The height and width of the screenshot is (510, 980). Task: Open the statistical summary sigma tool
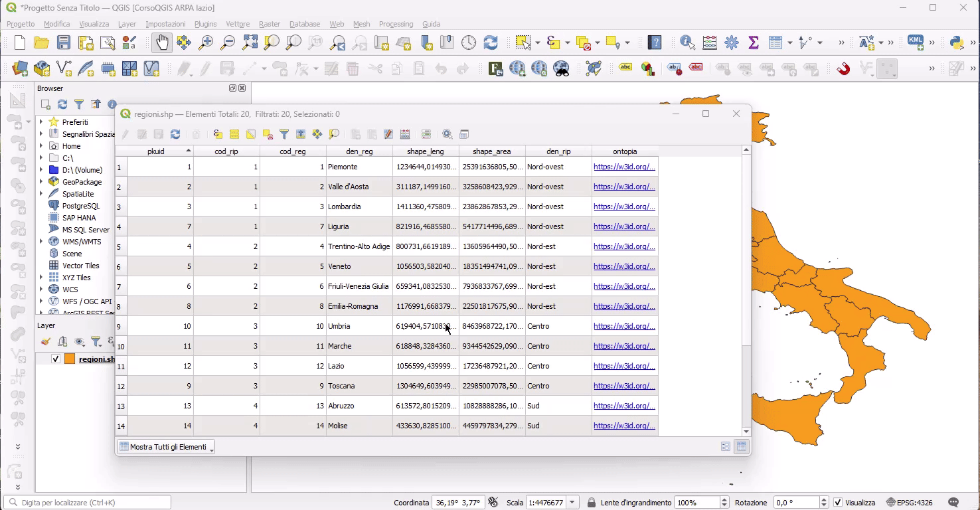tap(754, 43)
